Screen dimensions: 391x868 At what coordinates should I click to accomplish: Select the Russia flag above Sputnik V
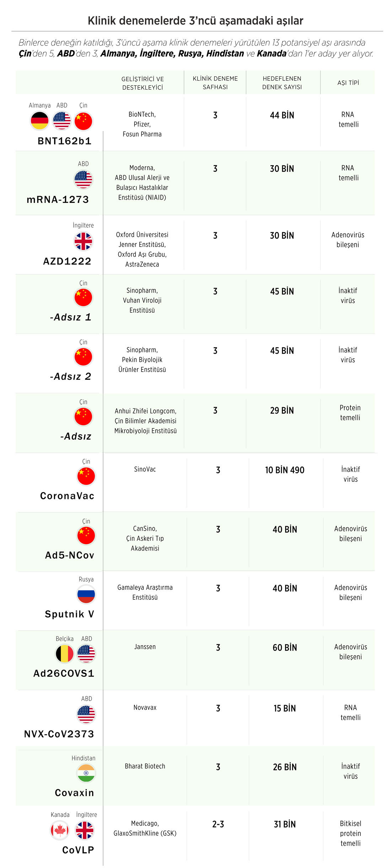coord(86,594)
